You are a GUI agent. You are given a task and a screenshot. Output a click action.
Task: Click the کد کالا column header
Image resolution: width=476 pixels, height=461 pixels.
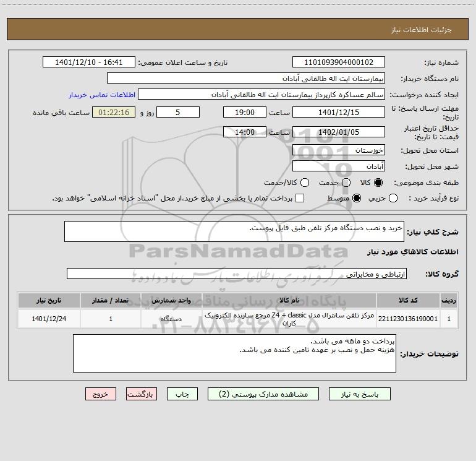[408, 301]
